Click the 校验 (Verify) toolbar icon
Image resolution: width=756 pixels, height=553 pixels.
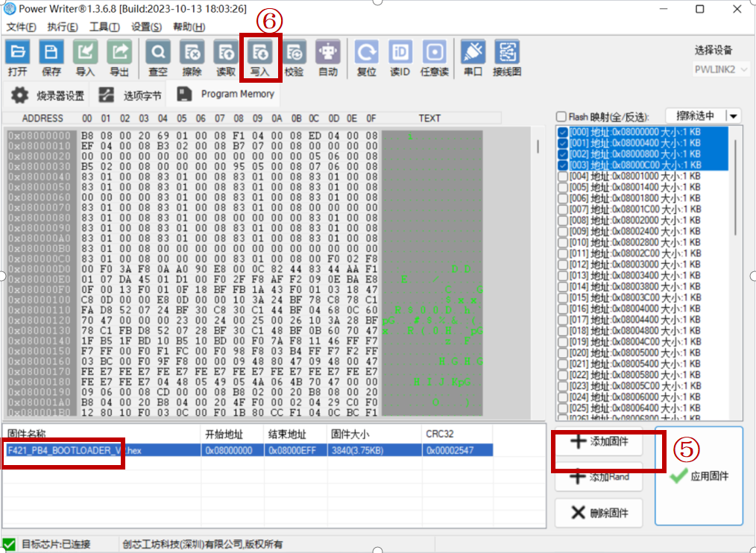(x=294, y=58)
